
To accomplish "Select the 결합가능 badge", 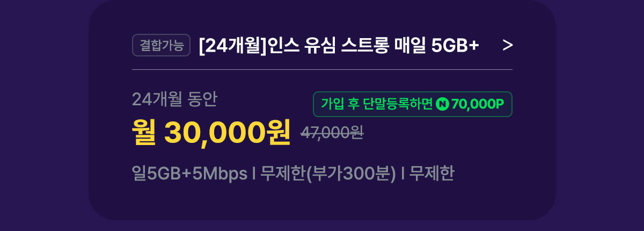I will tap(162, 46).
